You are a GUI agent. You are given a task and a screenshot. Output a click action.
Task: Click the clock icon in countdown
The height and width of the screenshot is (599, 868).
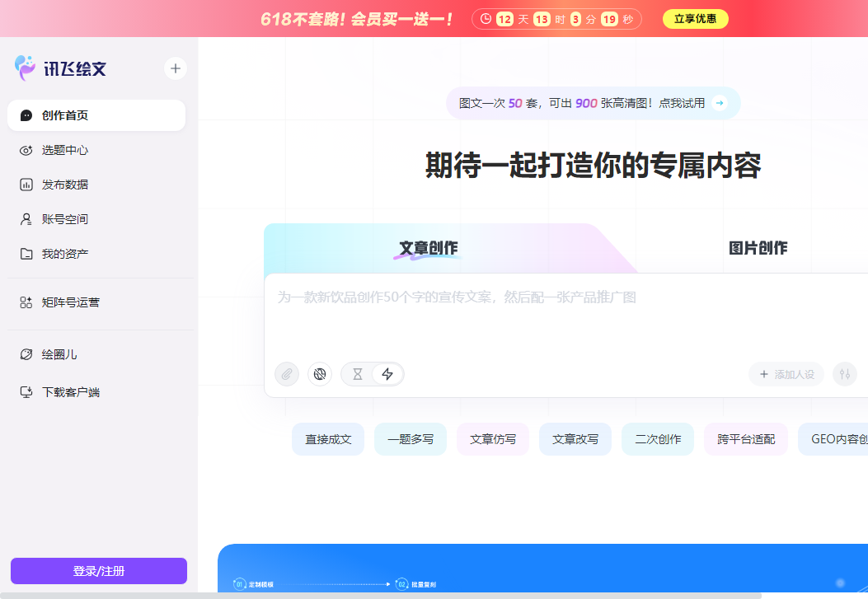[x=486, y=19]
